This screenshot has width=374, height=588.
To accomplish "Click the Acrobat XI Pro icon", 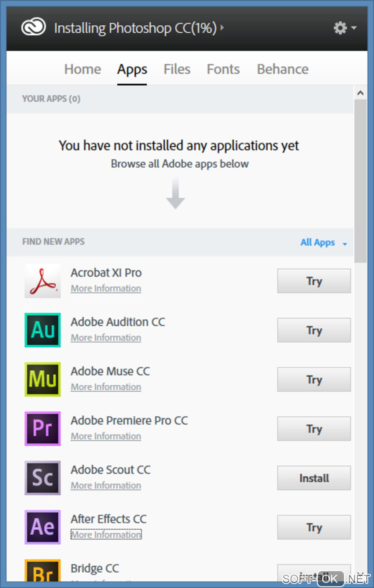I will [43, 281].
